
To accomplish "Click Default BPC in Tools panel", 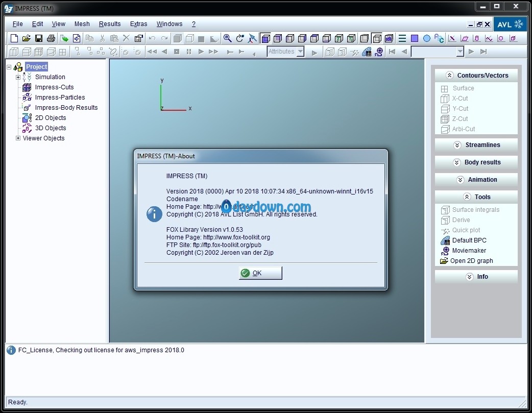I will tap(464, 240).
